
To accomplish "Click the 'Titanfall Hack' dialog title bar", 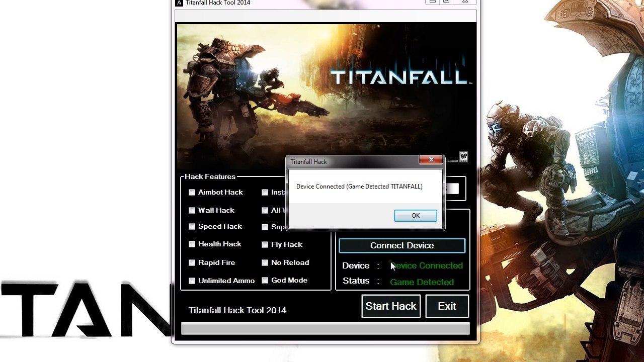I will (352, 161).
